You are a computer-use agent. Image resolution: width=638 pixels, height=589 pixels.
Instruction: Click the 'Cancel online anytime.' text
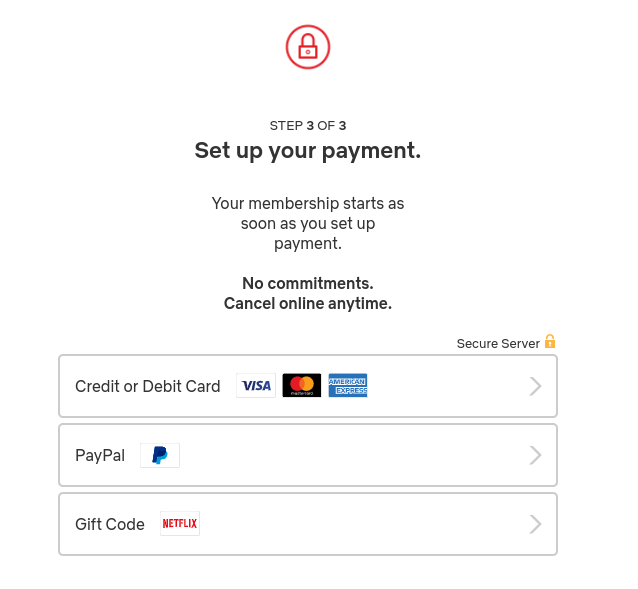pos(308,303)
